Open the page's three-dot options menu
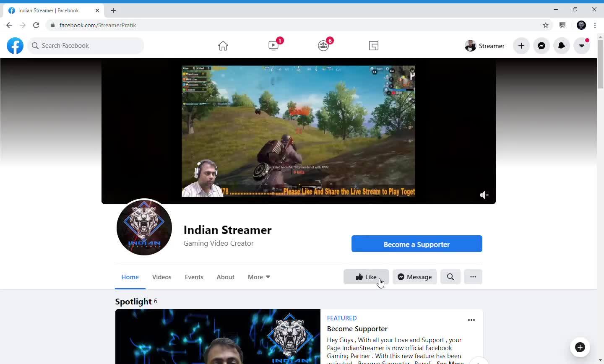Image resolution: width=604 pixels, height=364 pixels. coord(473,277)
